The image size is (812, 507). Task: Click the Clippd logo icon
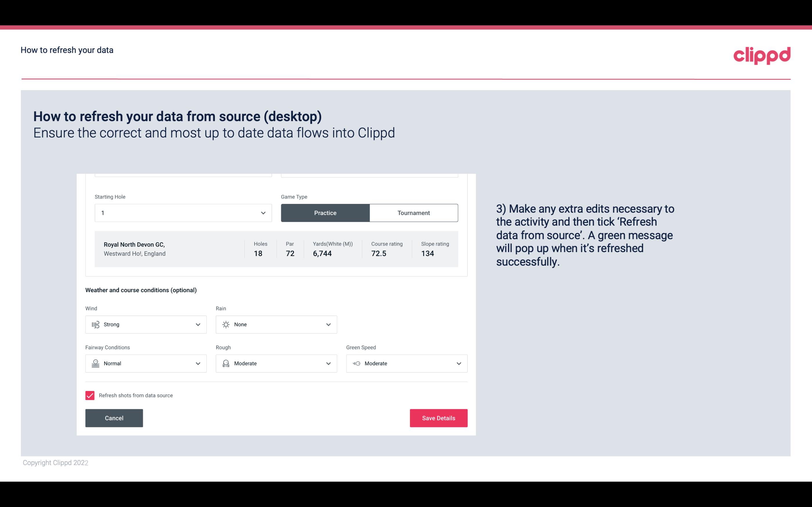click(x=762, y=54)
